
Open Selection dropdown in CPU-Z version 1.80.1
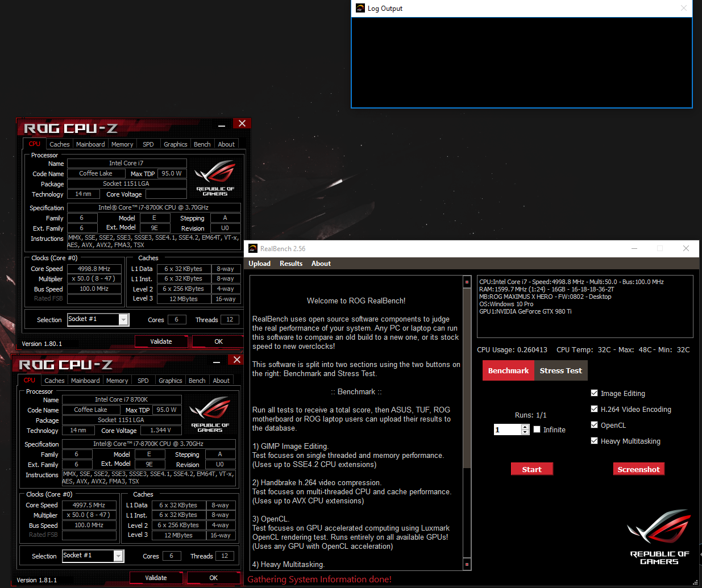(x=123, y=320)
